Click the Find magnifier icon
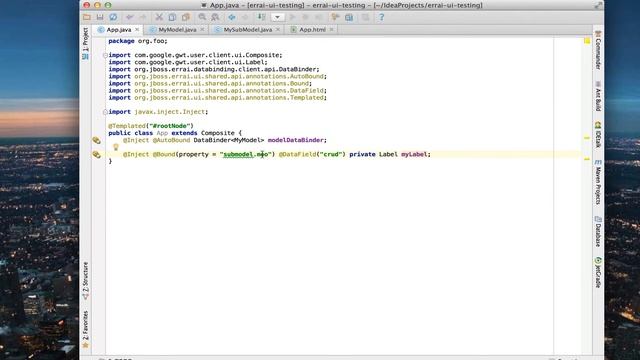This screenshot has height=360, width=640. coord(202,17)
